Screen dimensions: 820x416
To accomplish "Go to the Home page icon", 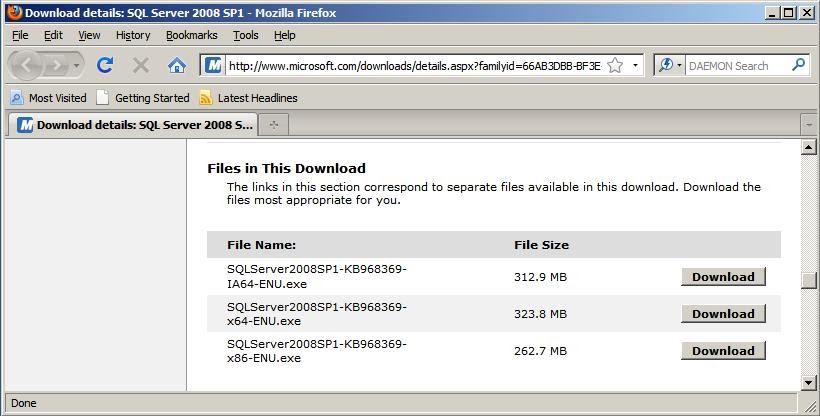I will pyautogui.click(x=177, y=65).
